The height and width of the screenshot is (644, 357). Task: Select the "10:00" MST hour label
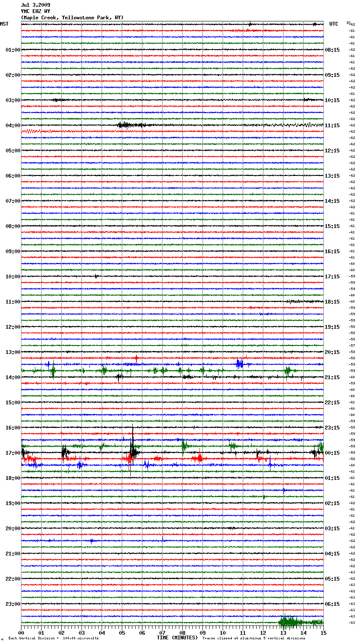(13, 277)
